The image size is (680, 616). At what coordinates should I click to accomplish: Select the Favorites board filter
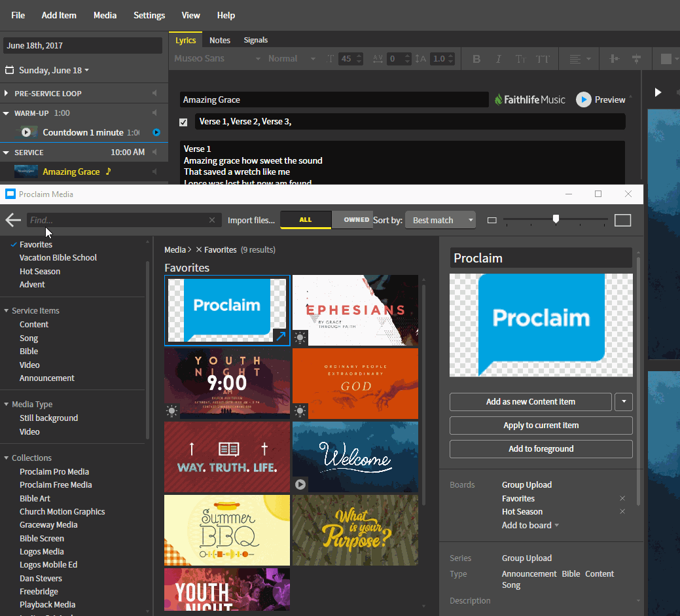[35, 245]
